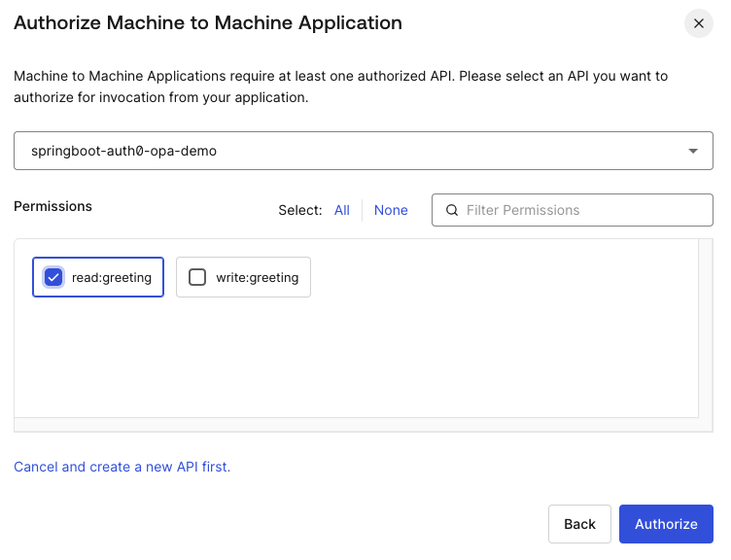Follow 'Cancel and create a new API first' link
The width and height of the screenshot is (731, 560).
pos(122,467)
